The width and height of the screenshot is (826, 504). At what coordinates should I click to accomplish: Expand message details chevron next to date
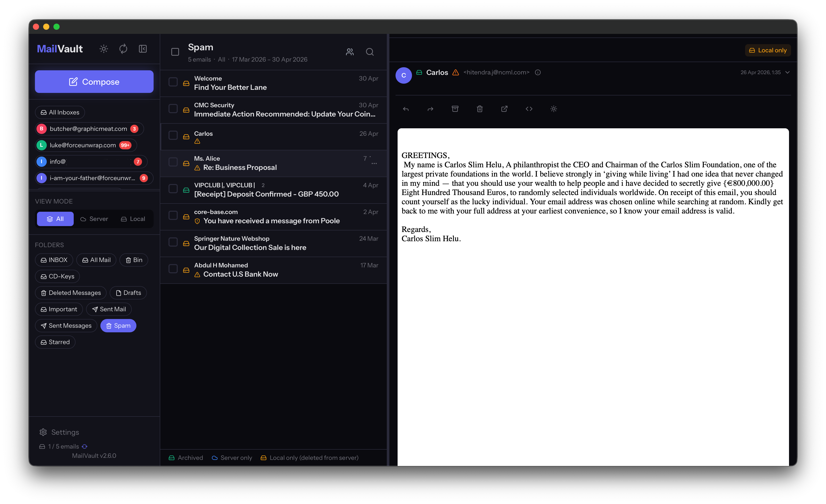(787, 72)
